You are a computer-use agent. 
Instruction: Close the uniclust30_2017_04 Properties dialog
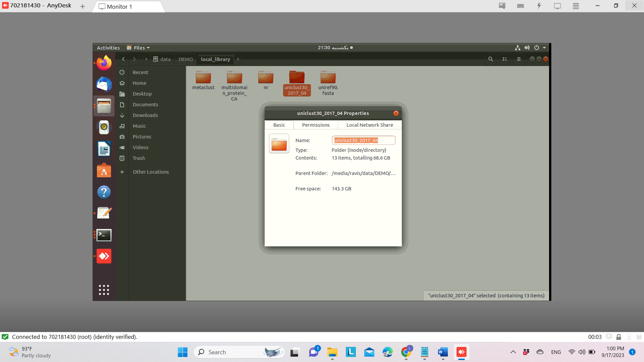point(396,113)
